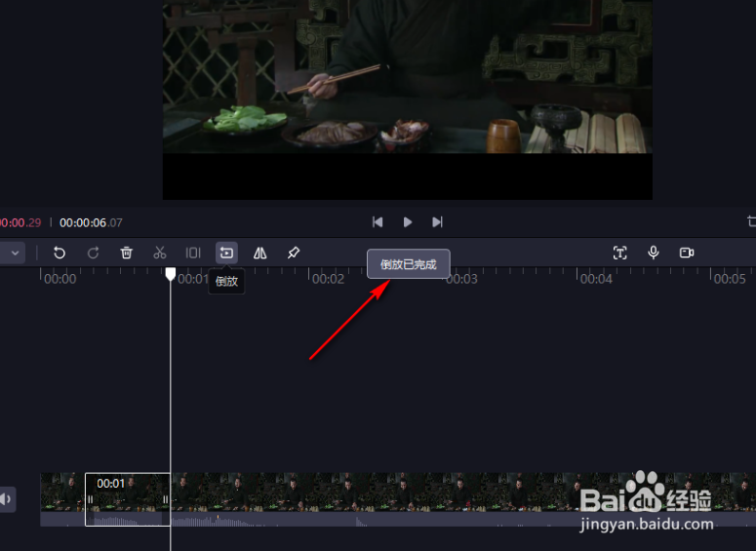Open the screen record camera icon
Viewport: 756px width, 551px height.
687,253
